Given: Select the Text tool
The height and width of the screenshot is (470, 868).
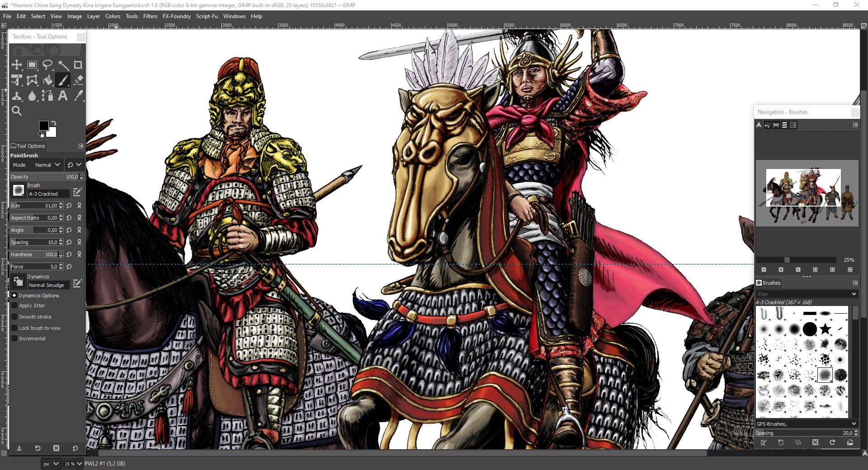Looking at the screenshot, I should point(63,96).
